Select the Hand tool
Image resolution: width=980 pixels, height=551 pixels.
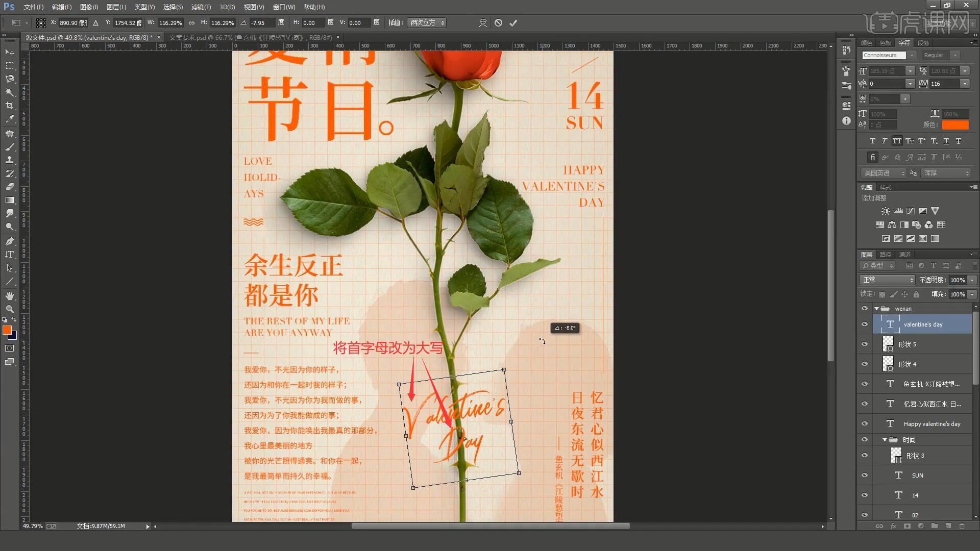point(10,296)
